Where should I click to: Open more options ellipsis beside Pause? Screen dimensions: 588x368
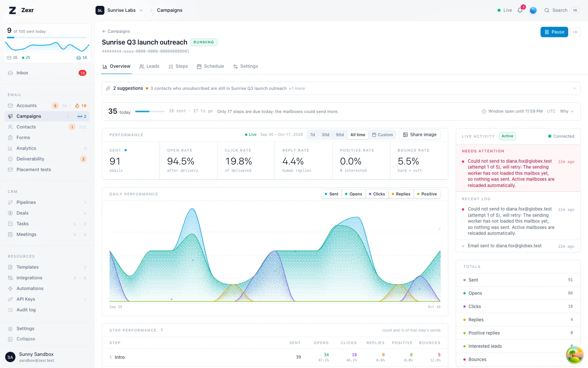pyautogui.click(x=576, y=32)
